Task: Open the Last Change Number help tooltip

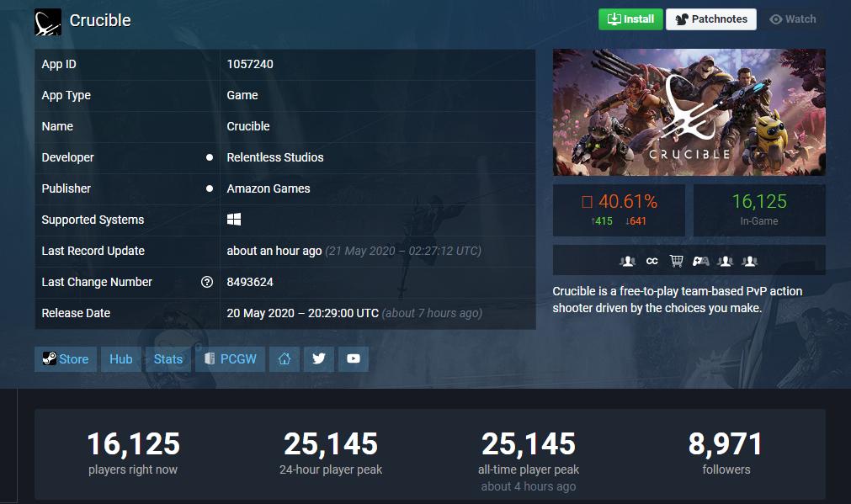Action: point(207,282)
